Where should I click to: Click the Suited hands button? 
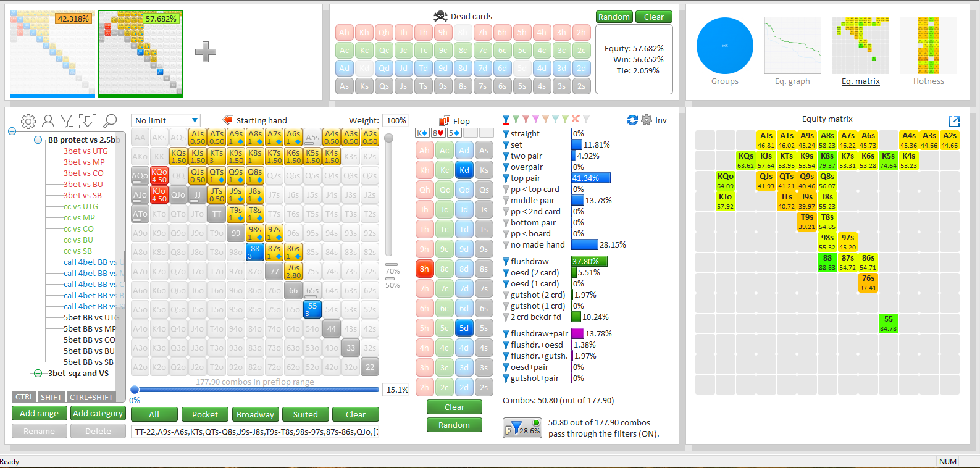[306, 415]
